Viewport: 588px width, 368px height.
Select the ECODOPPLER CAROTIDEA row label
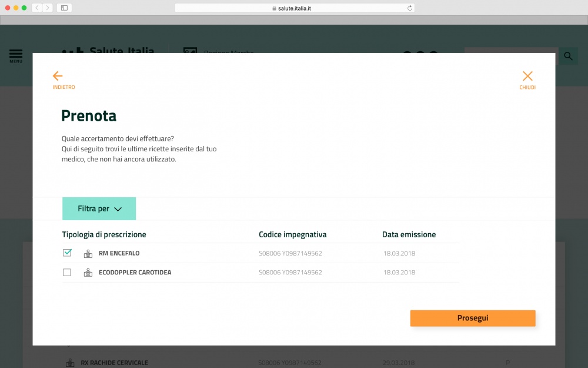pos(135,273)
